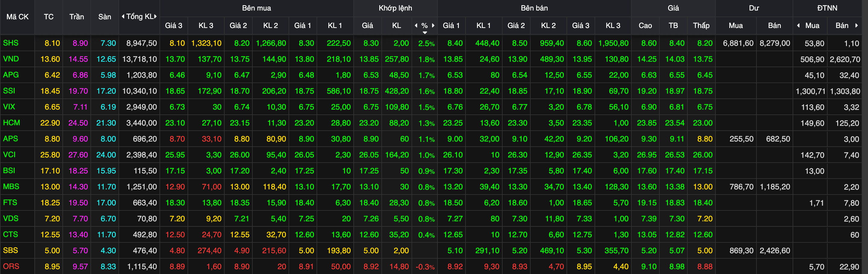Click VCI reference price 25.80
The width and height of the screenshot is (868, 274).
[50, 154]
